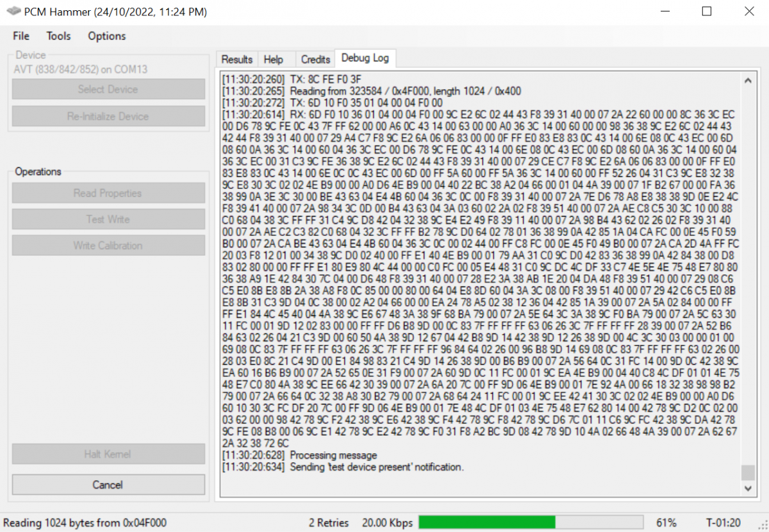Click the Halt Kernel button

[108, 454]
